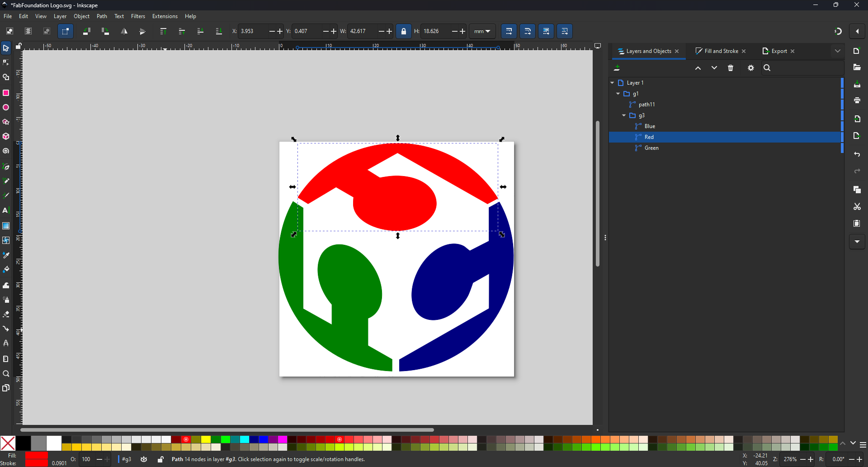Click the Cut icon in commands bar
The image size is (868, 467).
click(857, 207)
